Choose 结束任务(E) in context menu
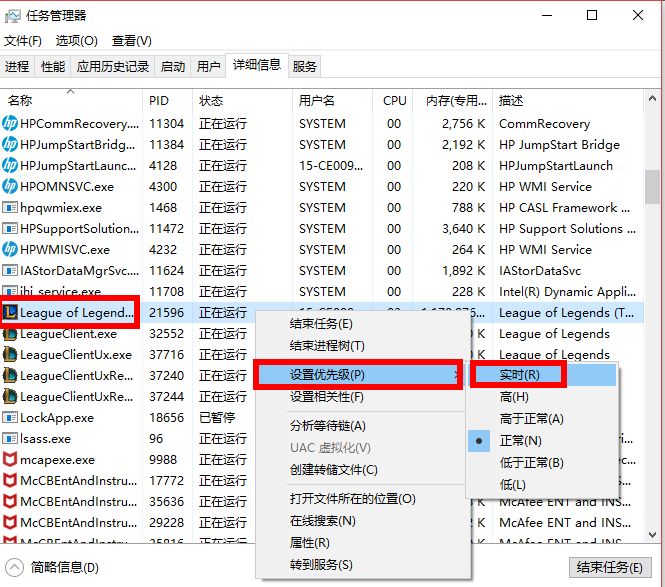Image resolution: width=665 pixels, height=587 pixels. pos(363,324)
